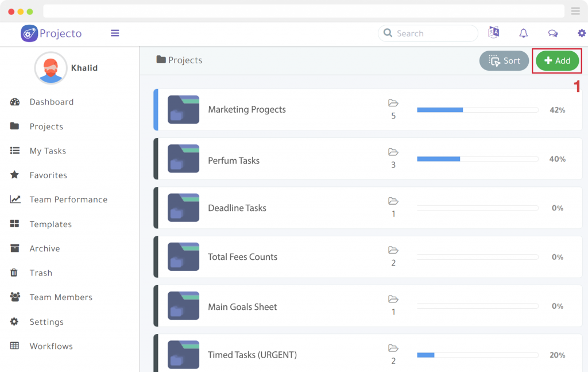Click Marketing Progects open-folder count icon
The height and width of the screenshot is (372, 588).
click(x=393, y=103)
